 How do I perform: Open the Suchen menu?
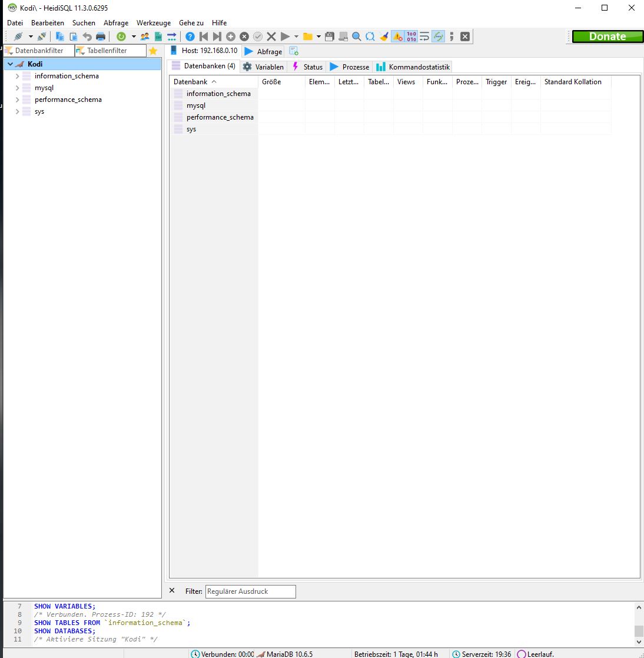84,22
